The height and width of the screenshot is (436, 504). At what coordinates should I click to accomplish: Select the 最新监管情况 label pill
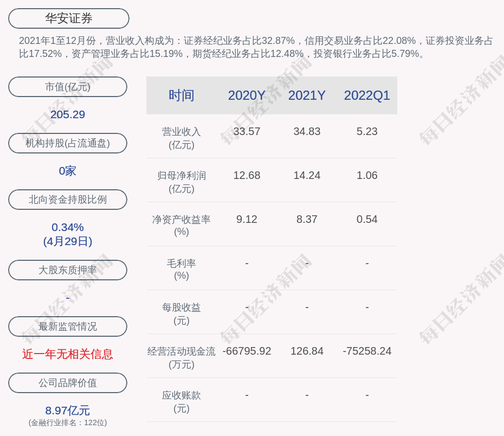click(x=68, y=326)
